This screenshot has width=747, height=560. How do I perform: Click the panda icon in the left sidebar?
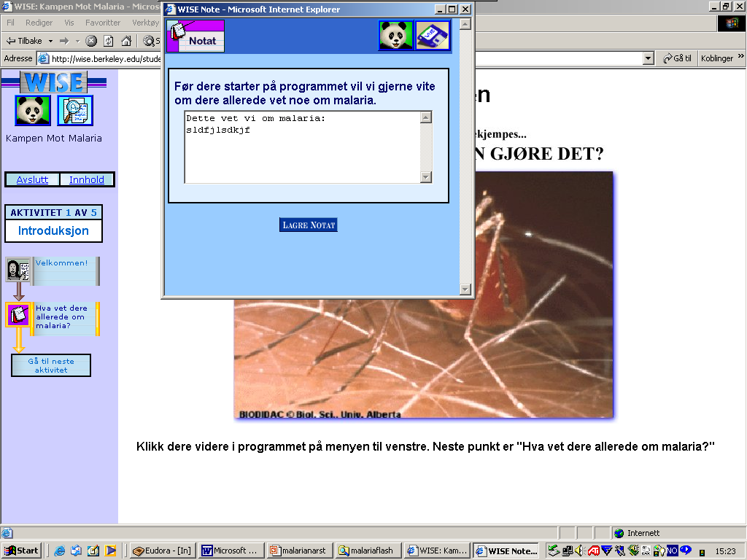pos(33,111)
